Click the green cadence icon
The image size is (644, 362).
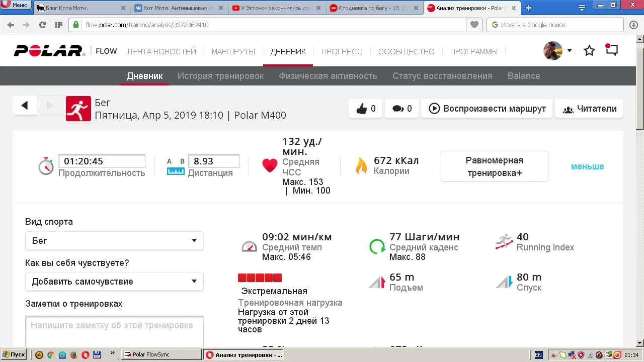click(x=377, y=246)
